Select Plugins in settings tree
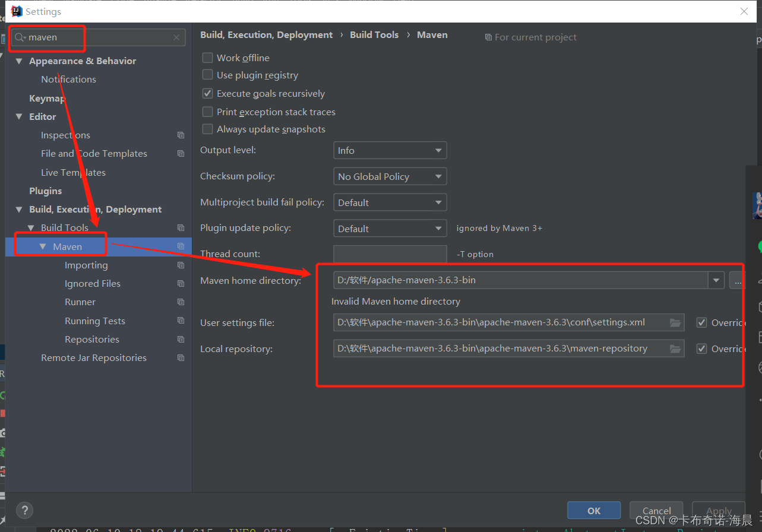 (46, 191)
